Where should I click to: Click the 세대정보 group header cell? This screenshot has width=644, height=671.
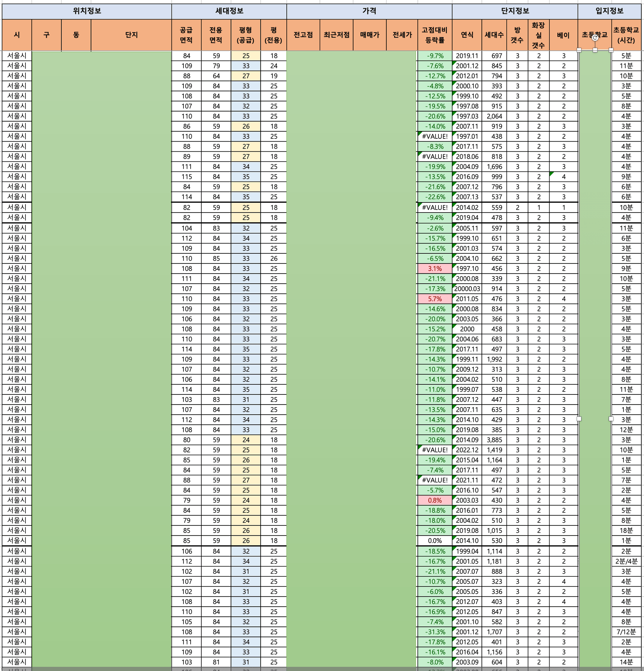coord(229,11)
